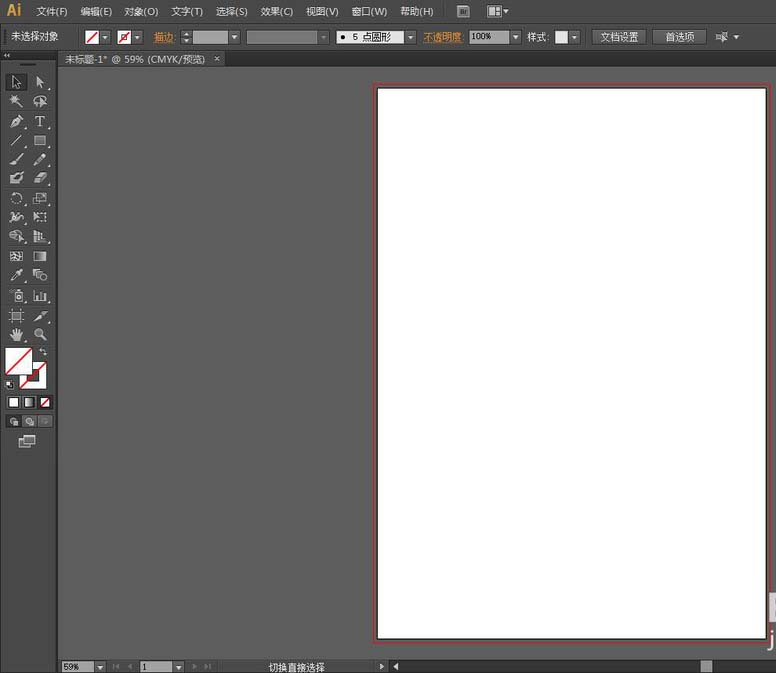Select the Perspective Grid tool
This screenshot has width=776, height=673.
tap(40, 237)
